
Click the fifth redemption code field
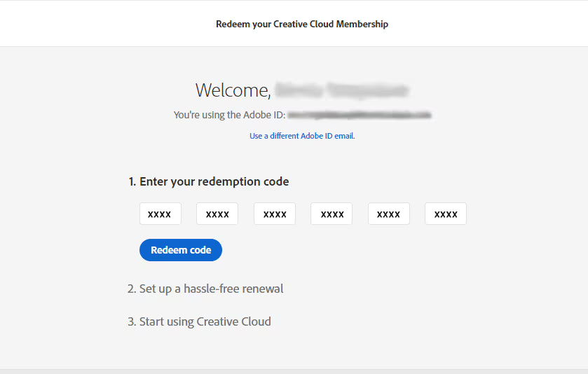pos(389,214)
